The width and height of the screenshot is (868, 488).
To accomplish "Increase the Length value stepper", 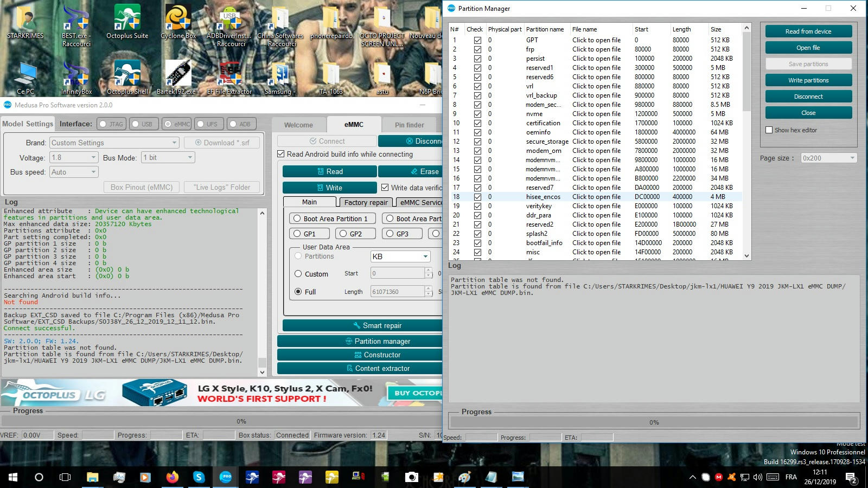I will (x=429, y=288).
